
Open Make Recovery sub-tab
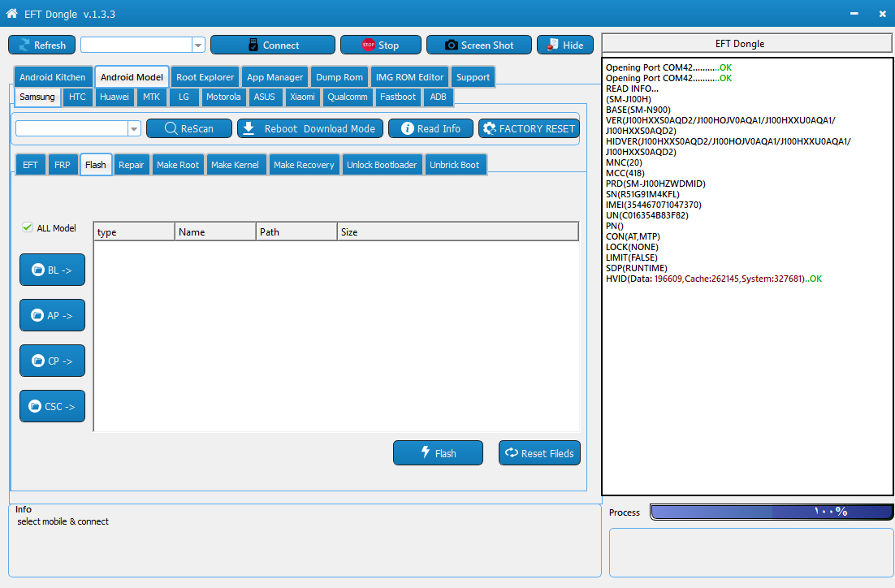pyautogui.click(x=305, y=164)
